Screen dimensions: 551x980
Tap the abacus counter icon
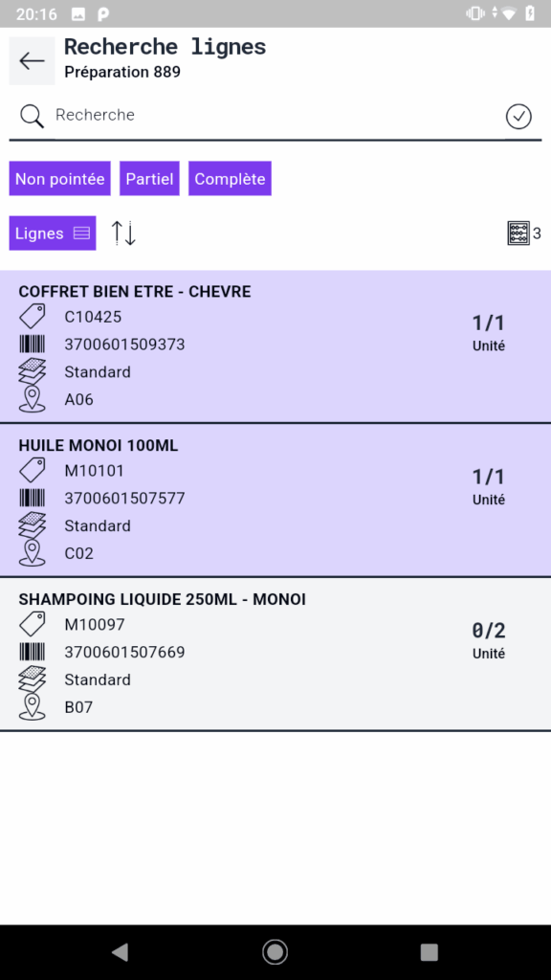[x=518, y=234]
